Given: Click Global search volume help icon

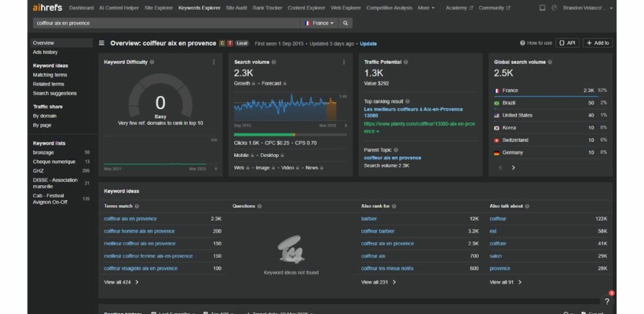Looking at the screenshot, I should (x=550, y=62).
